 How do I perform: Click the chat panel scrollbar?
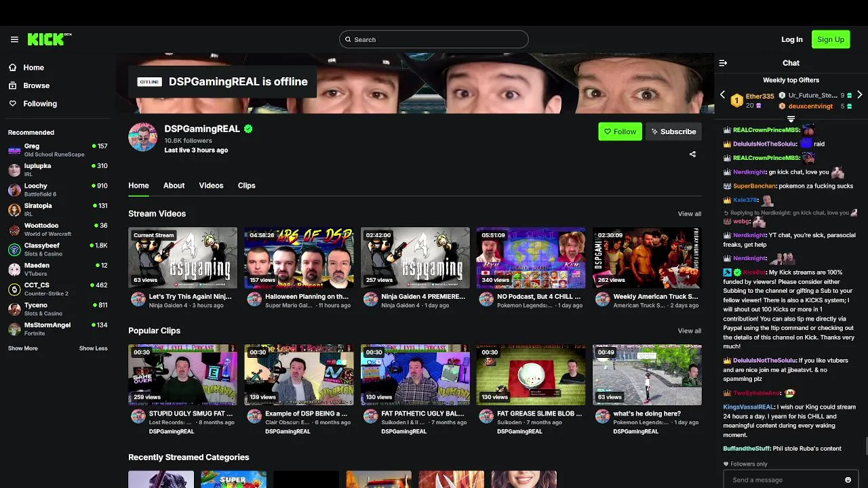coord(865,447)
